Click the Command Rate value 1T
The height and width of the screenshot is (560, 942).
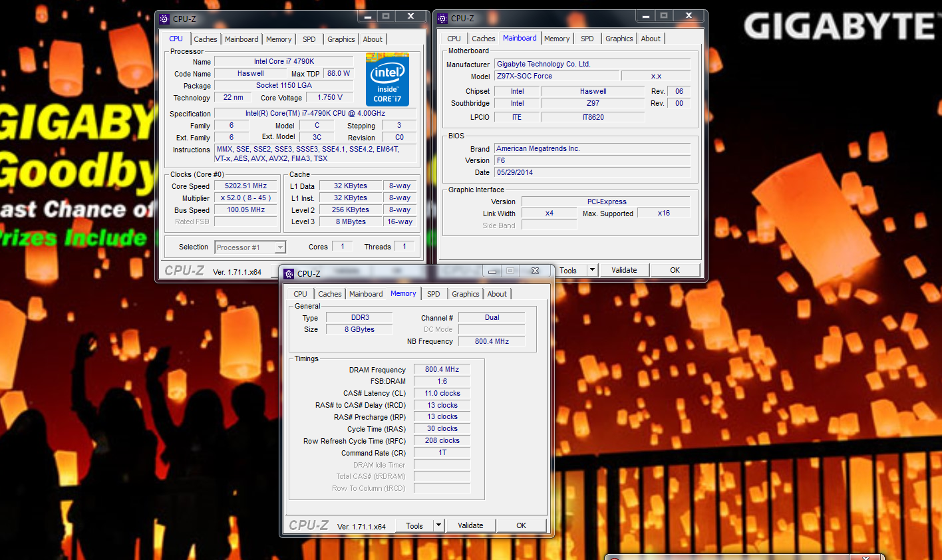click(x=442, y=452)
